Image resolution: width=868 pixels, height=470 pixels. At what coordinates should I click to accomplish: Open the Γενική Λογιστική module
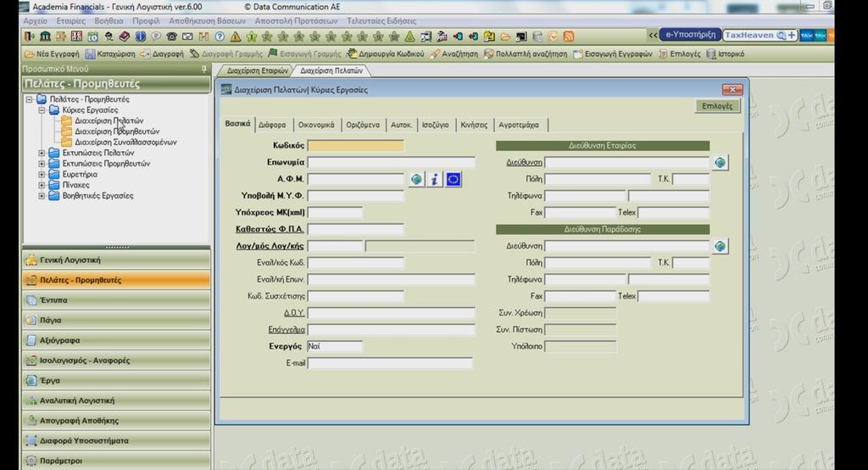coord(117,260)
